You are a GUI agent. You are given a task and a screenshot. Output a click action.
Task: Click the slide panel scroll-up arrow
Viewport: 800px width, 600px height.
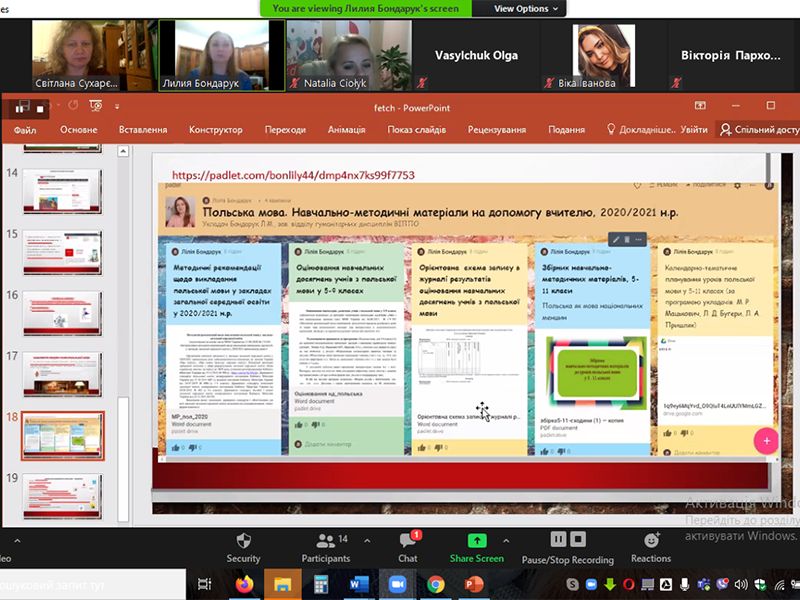click(x=123, y=151)
